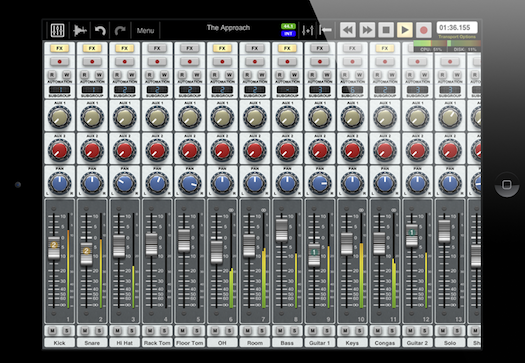The height and width of the screenshot is (363, 525).
Task: Click the fast-forward transport button
Action: [367, 30]
